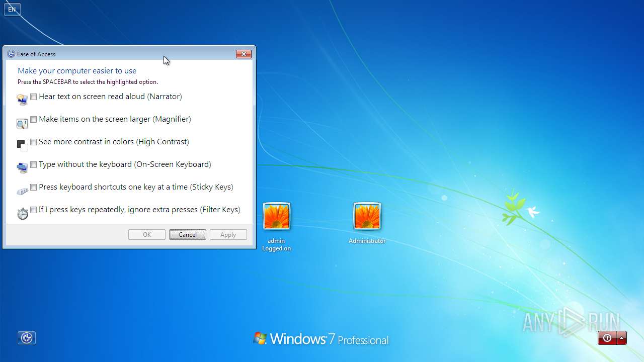Screen dimensions: 644x362
Task: Click the 'admin Logged on' account label
Action: pos(277,245)
